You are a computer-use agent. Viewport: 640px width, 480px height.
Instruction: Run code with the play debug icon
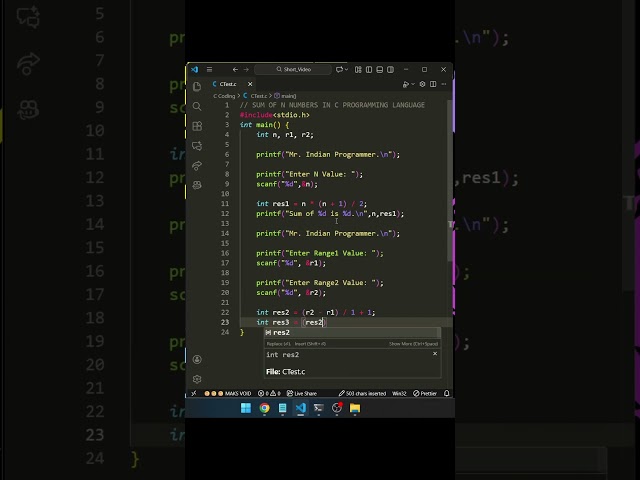[x=405, y=84]
